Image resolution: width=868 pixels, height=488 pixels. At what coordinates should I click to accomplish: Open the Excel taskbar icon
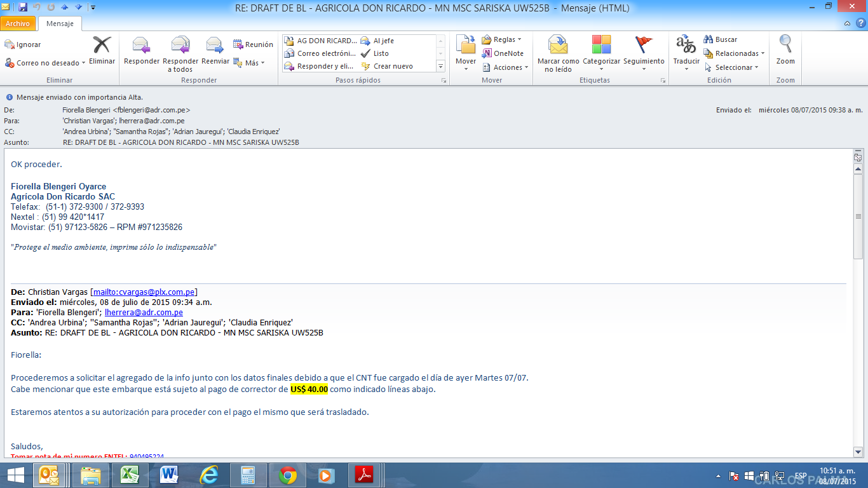point(130,475)
